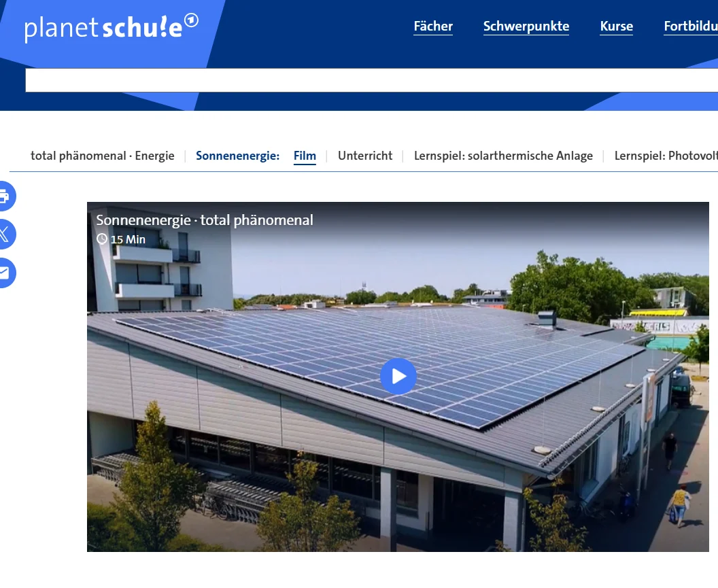Click the print icon in the side share bar
This screenshot has width=718, height=588.
tap(5, 196)
